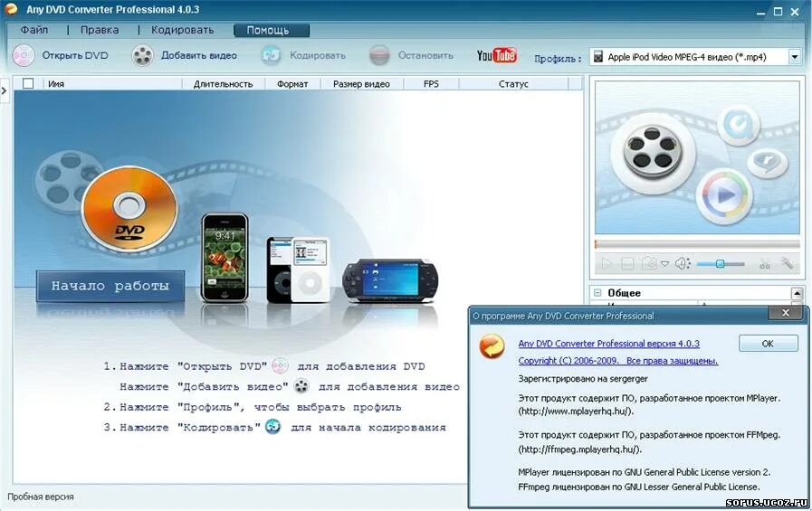The image size is (812, 511).
Task: Click the small DVD icon in instruction step 1
Action: pos(280,365)
